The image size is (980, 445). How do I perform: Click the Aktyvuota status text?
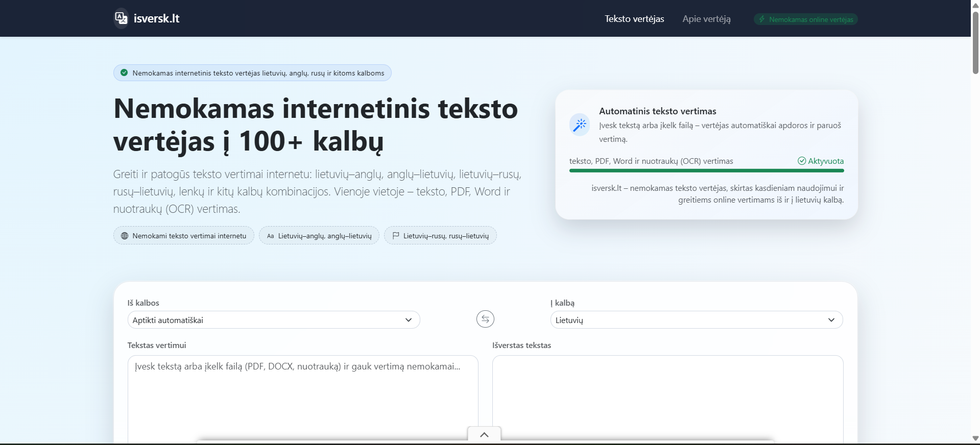point(826,161)
